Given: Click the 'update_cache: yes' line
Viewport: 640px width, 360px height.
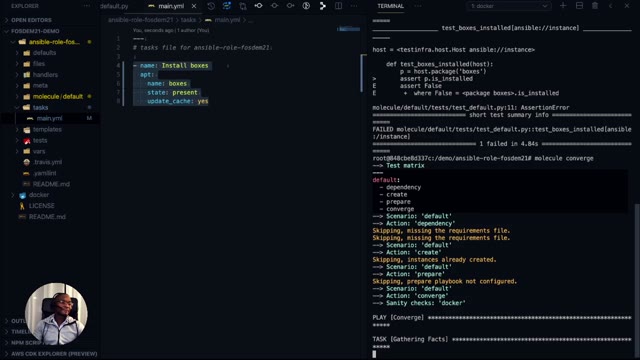Looking at the screenshot, I should point(178,101).
